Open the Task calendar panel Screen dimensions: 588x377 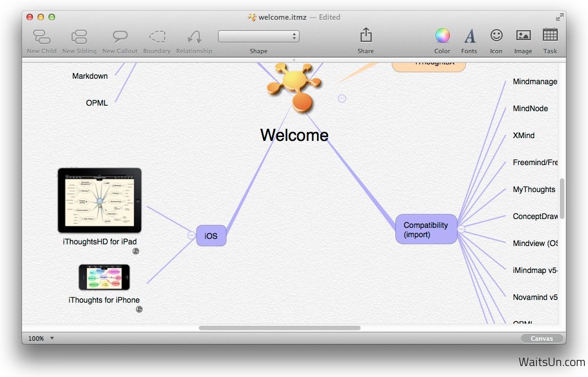(x=550, y=35)
